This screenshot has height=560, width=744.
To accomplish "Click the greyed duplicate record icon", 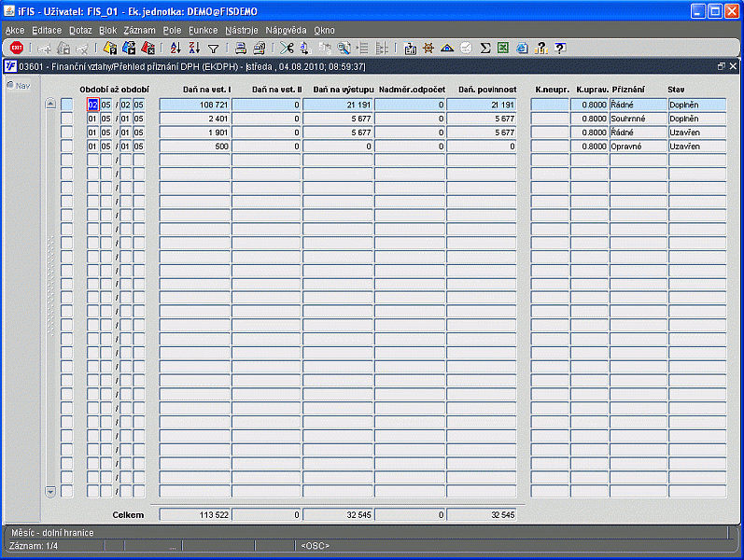I will [x=63, y=49].
